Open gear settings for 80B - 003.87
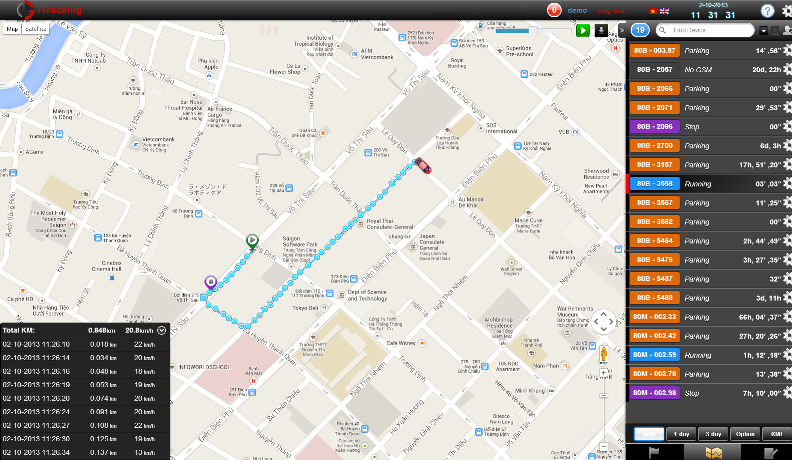Image resolution: width=792 pixels, height=460 pixels. [x=787, y=50]
